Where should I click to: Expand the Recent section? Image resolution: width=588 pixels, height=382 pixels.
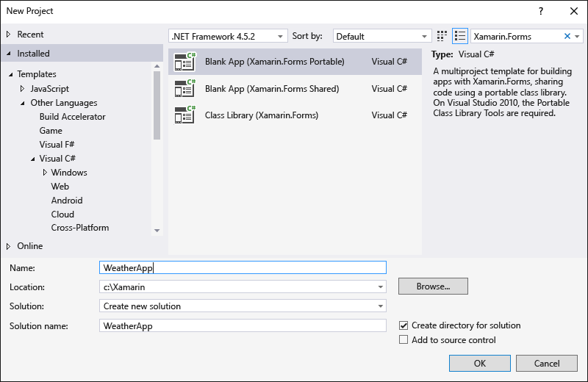9,35
